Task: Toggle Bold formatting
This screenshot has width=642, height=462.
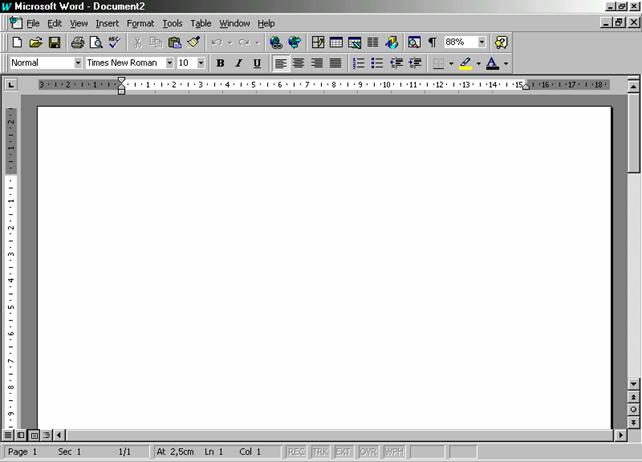Action: point(220,63)
